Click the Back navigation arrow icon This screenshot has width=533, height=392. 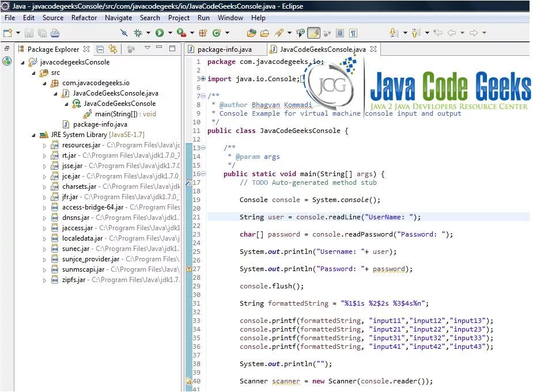coord(452,33)
